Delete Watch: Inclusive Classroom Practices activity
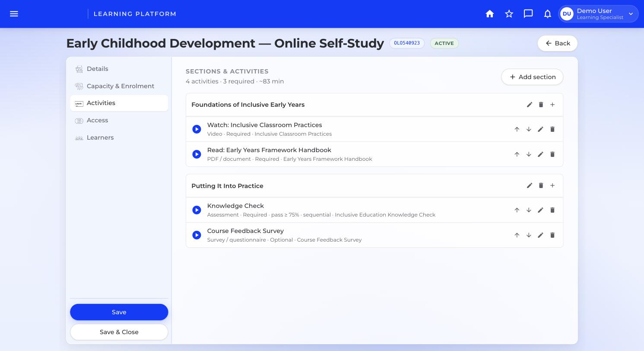644x351 pixels. click(552, 129)
